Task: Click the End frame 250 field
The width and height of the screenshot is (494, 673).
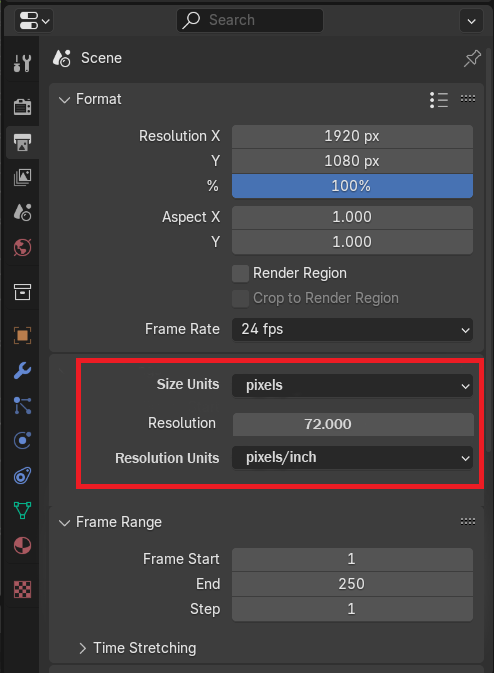Action: coord(352,584)
